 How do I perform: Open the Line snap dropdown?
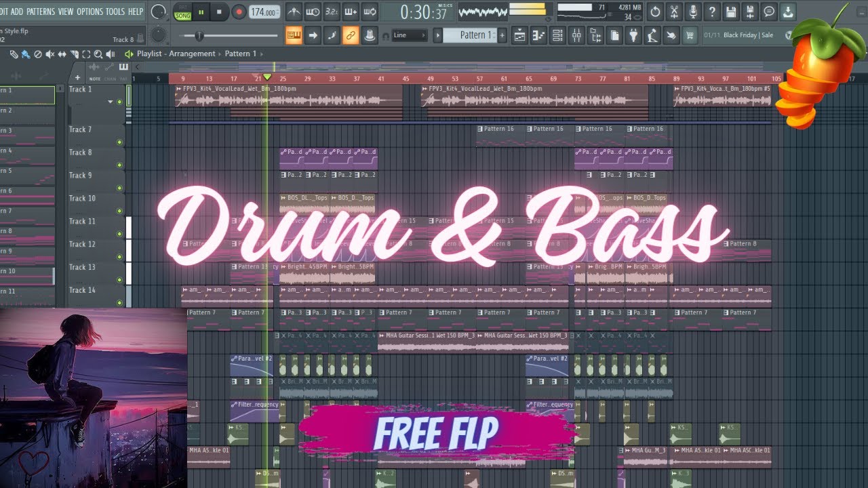(x=410, y=35)
